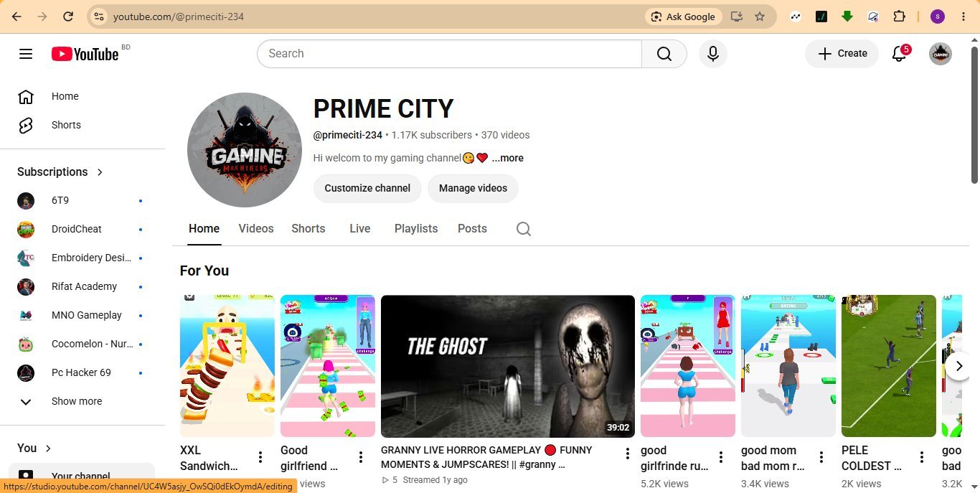Start voice search with microphone

[712, 54]
